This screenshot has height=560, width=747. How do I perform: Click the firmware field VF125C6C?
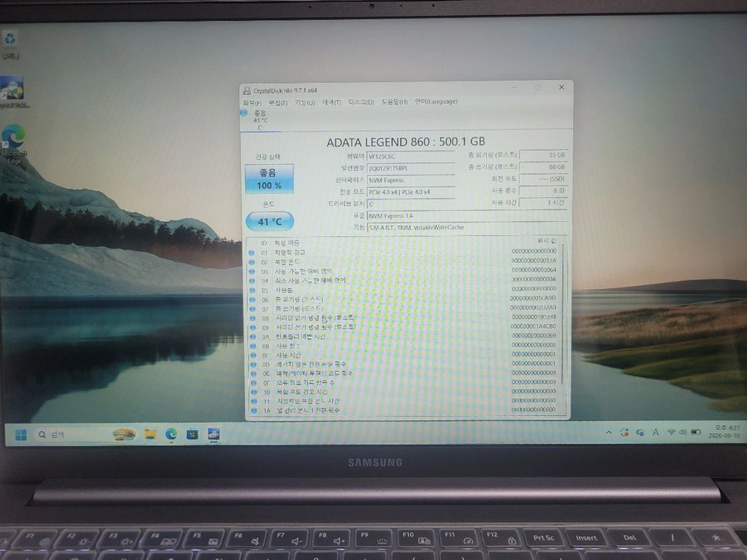[x=411, y=156]
